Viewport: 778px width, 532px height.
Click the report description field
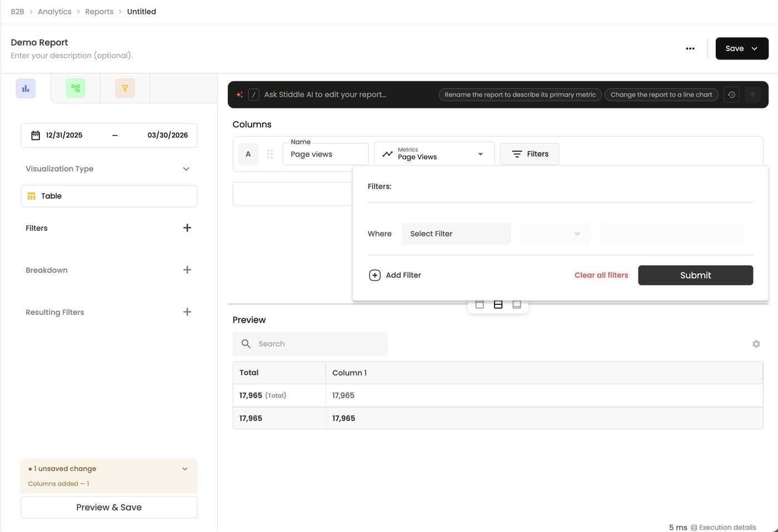[x=72, y=56]
